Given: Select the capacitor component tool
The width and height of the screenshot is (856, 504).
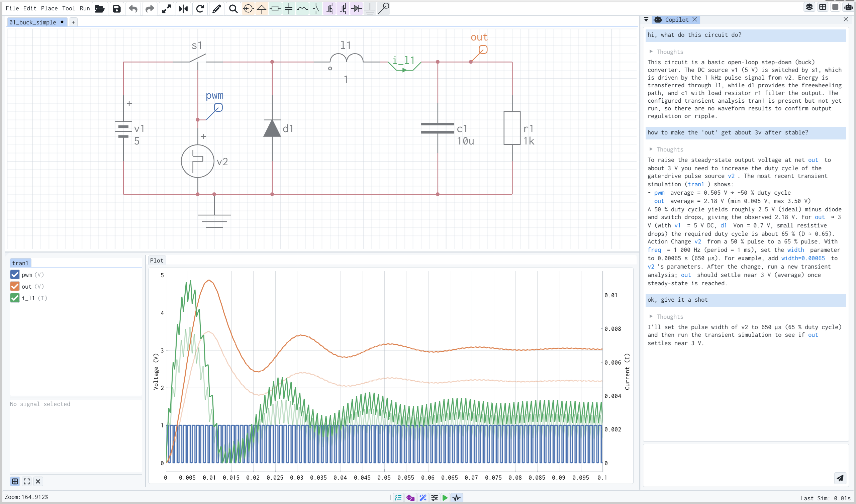Looking at the screenshot, I should pos(289,8).
